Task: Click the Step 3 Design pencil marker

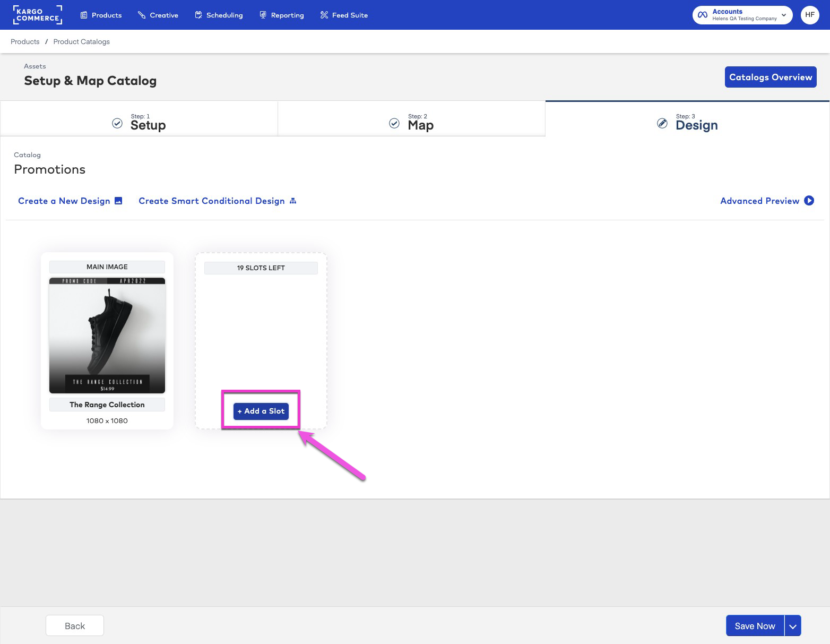Action: [662, 123]
